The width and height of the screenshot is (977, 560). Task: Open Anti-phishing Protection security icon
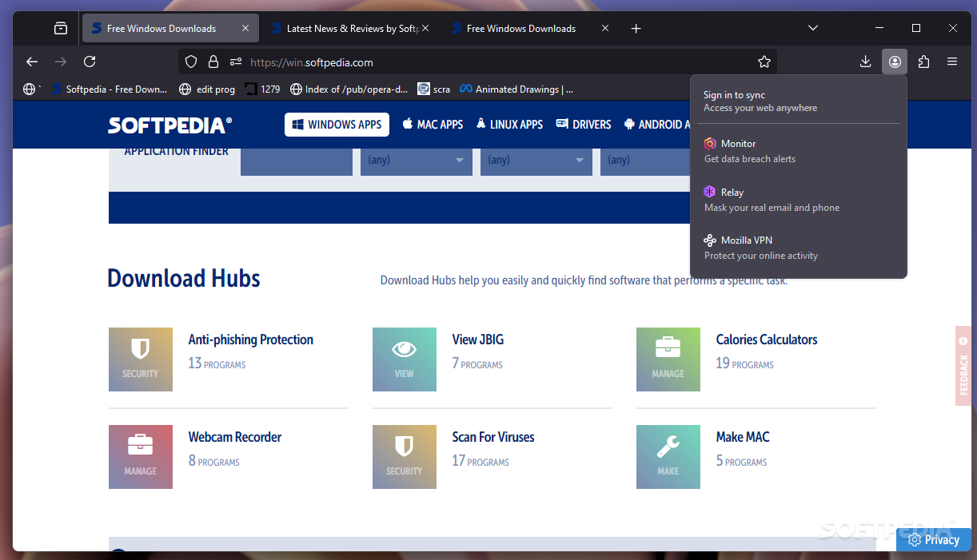(141, 359)
